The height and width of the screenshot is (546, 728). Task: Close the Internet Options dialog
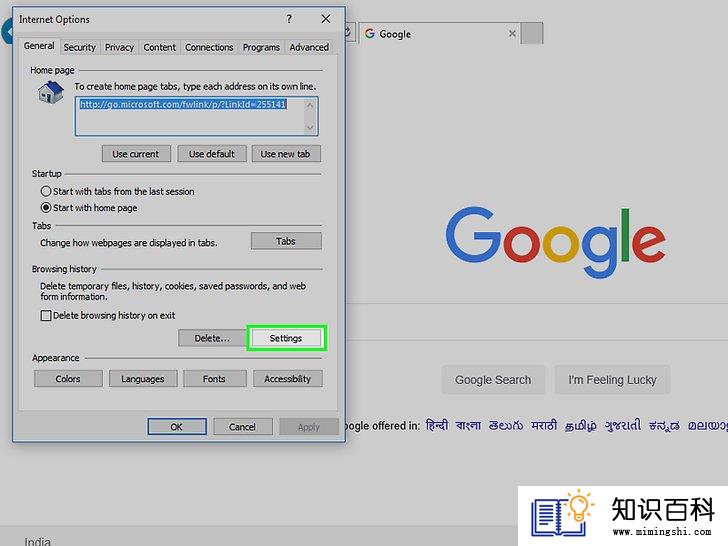coord(326,19)
